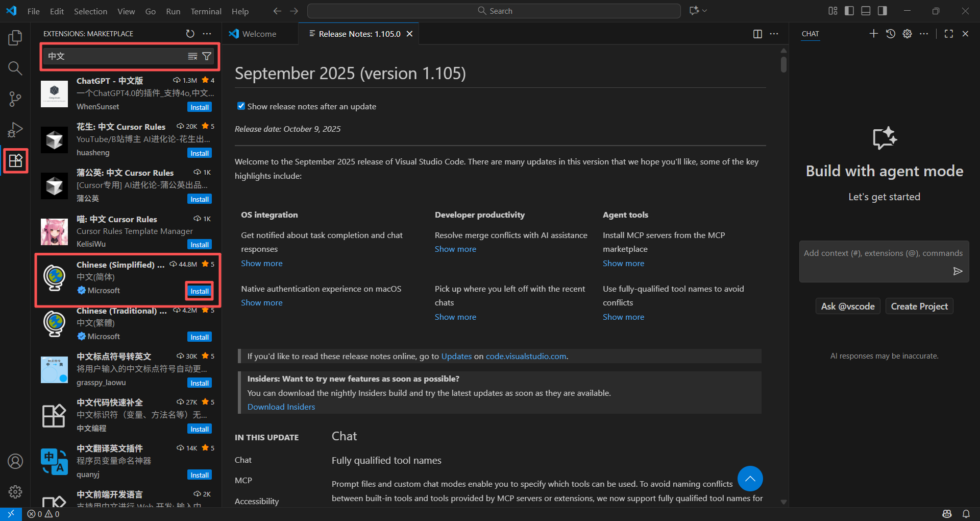
Task: Install 中文翻译英文插件 extension
Action: pos(200,475)
